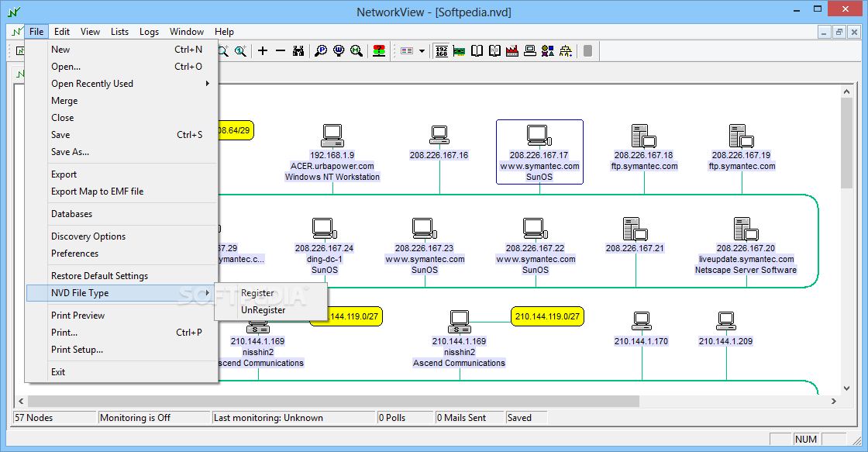868x452 pixels.
Task: Choose New from the File menu
Action: click(x=121, y=50)
